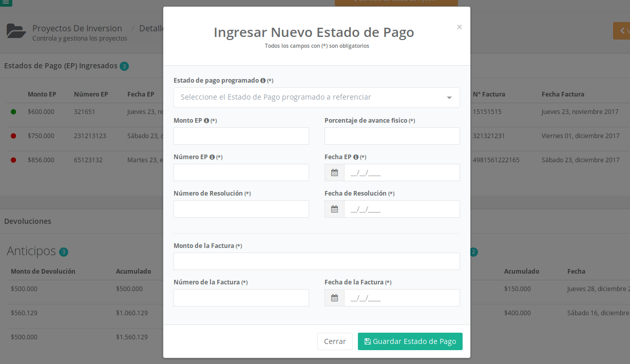Click the Porcentaje de avance fisico field
Viewport: 630px width, 364px height.
point(392,136)
